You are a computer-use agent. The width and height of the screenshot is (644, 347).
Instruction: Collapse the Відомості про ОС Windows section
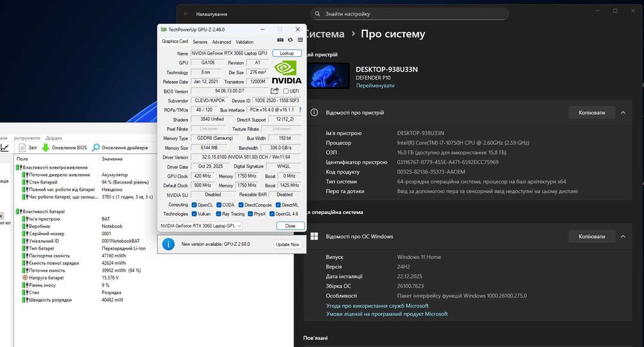point(623,236)
